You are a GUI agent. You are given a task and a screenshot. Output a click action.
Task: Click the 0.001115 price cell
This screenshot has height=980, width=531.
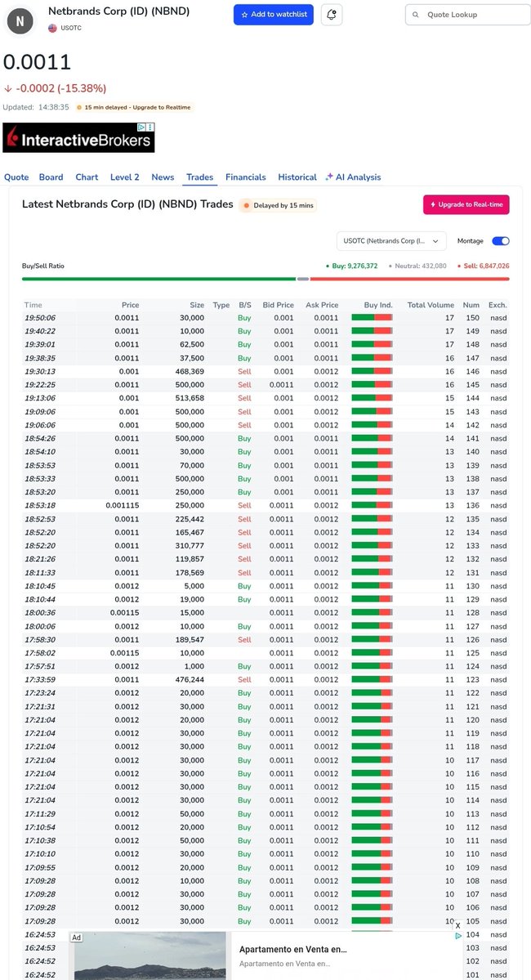123,505
